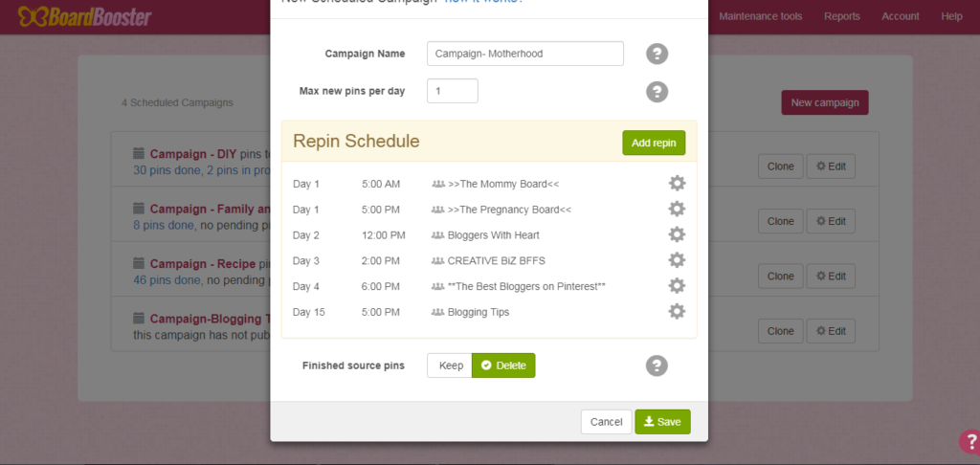Image resolution: width=980 pixels, height=465 pixels.
Task: Click gear icon for Bloggers With Heart
Action: point(677,234)
